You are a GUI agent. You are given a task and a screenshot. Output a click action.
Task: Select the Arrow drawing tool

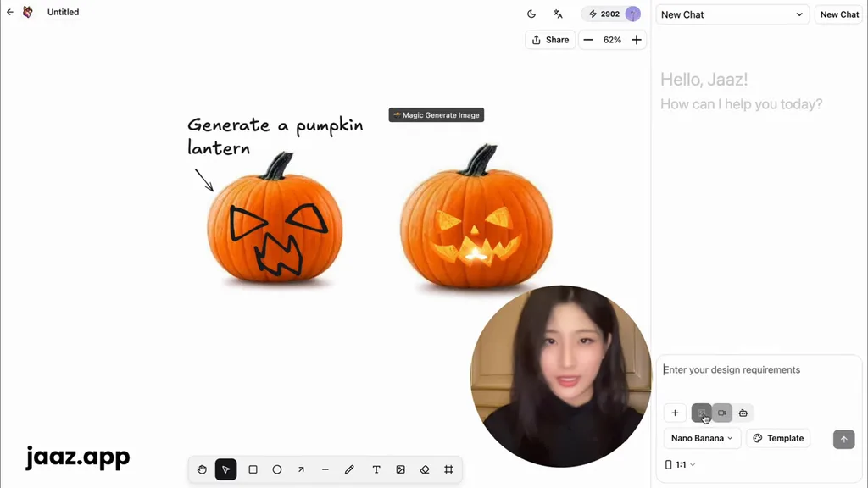point(301,469)
